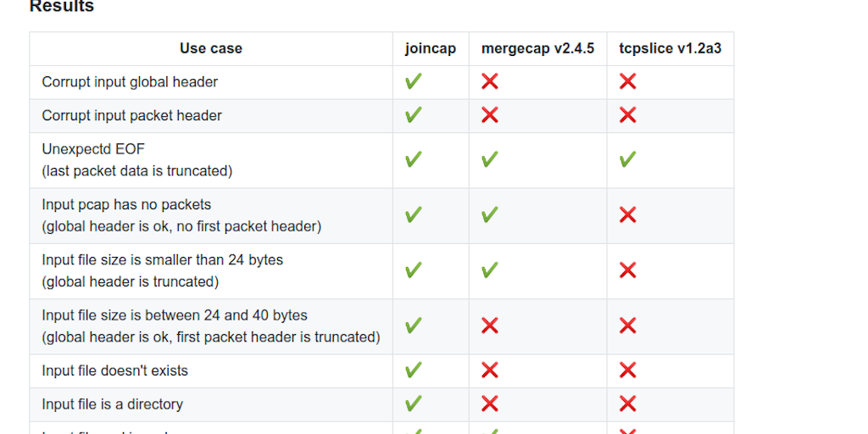868x434 pixels.
Task: Click "Corrupt input global header" cell text
Action: pyautogui.click(x=130, y=82)
